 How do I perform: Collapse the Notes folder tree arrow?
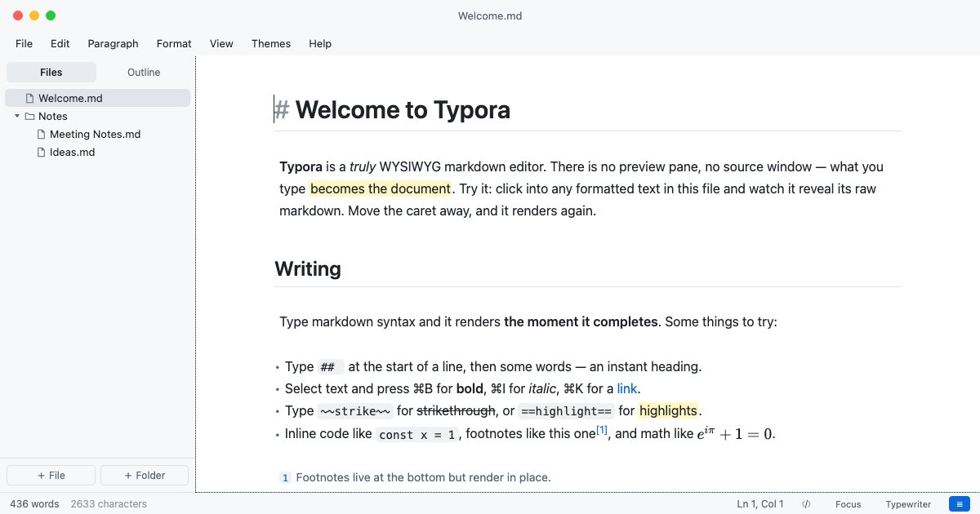pyautogui.click(x=17, y=116)
